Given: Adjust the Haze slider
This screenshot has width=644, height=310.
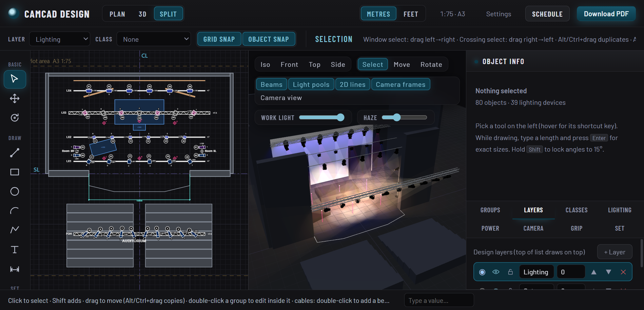Looking at the screenshot, I should click(x=404, y=117).
